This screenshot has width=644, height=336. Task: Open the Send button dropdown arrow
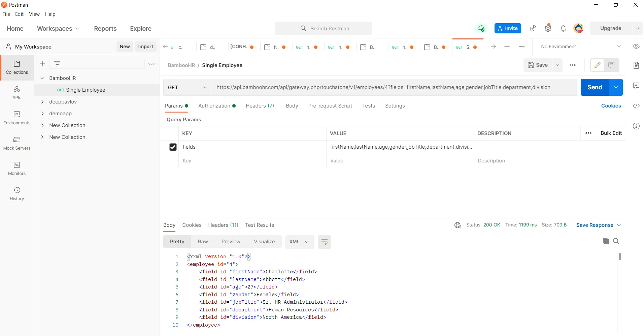pos(616,87)
